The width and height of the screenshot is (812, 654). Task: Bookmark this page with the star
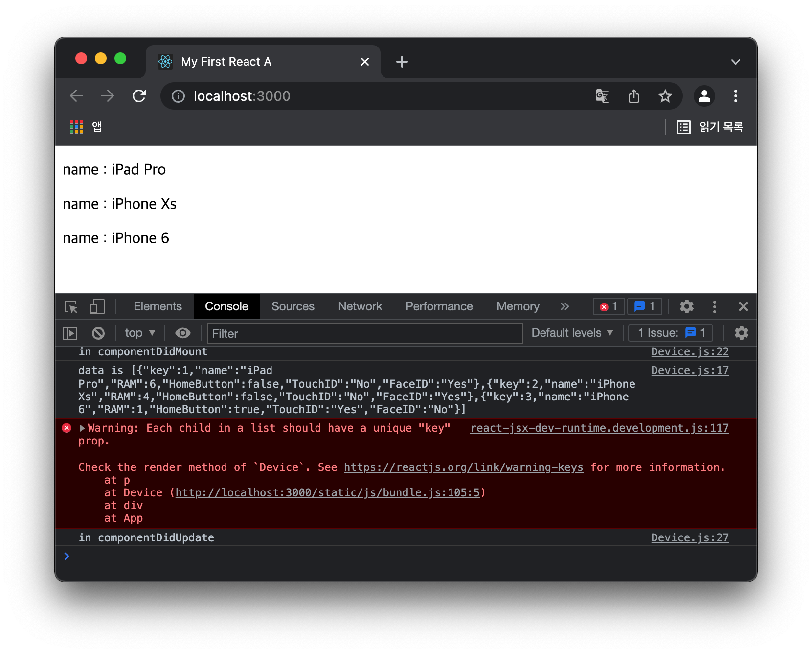tap(665, 96)
